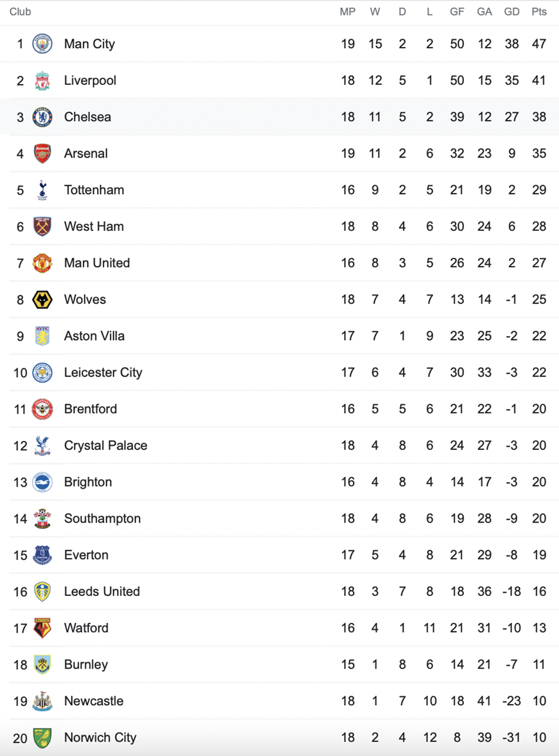This screenshot has width=559, height=756.
Task: Click the Newcastle club crest
Action: pos(42,701)
